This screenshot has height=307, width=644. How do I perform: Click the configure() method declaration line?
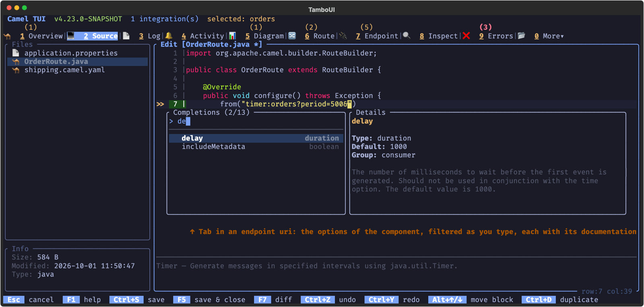[x=292, y=95]
